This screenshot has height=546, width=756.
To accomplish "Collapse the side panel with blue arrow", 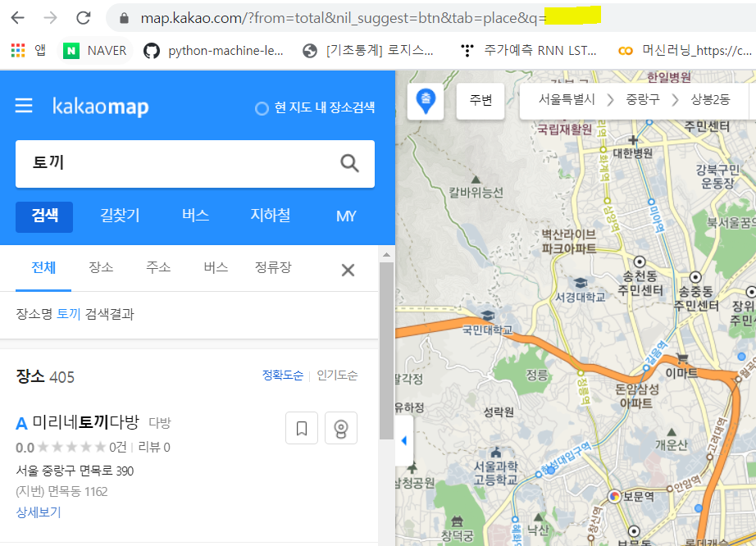I will 403,440.
